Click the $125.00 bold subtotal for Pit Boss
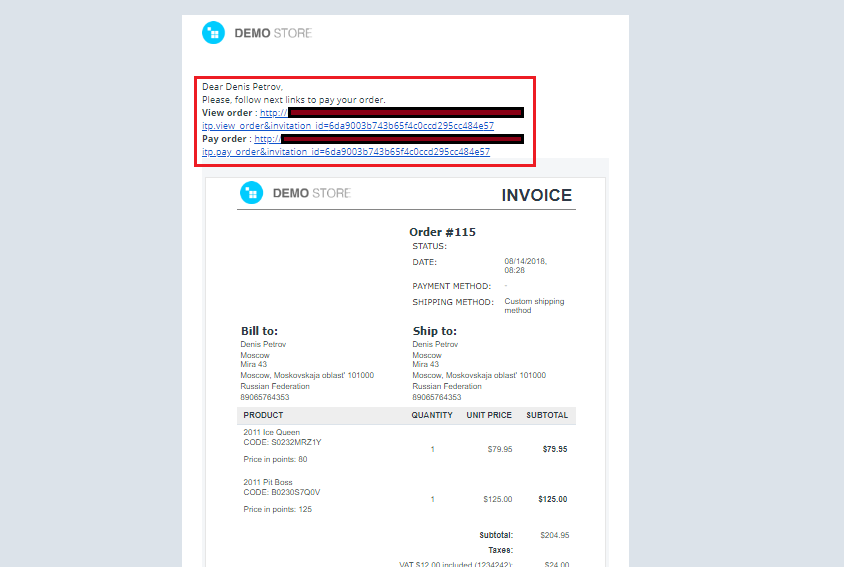 pyautogui.click(x=552, y=499)
